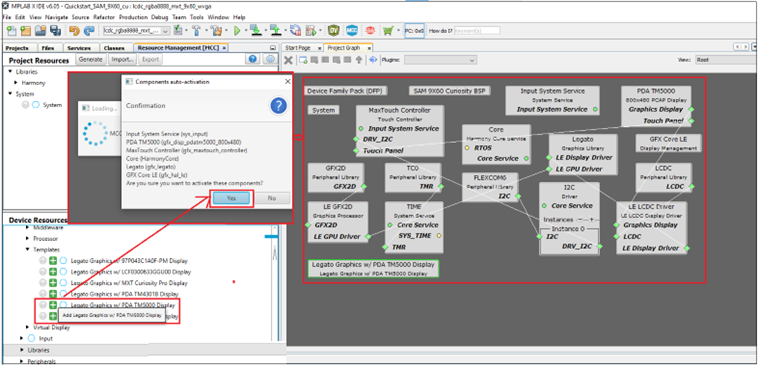Viewport: 758px width, 367px height.
Task: Click Yes in the Components auto-activation dialog
Action: pyautogui.click(x=231, y=198)
